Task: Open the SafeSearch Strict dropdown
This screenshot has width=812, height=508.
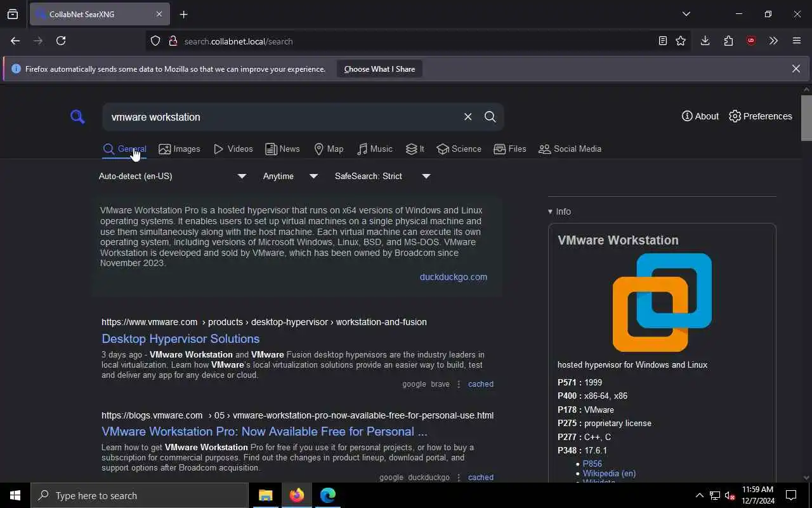Action: tap(383, 177)
